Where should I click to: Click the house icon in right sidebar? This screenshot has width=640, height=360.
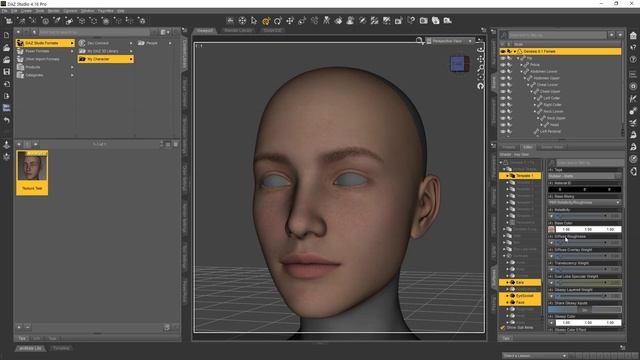633,36
